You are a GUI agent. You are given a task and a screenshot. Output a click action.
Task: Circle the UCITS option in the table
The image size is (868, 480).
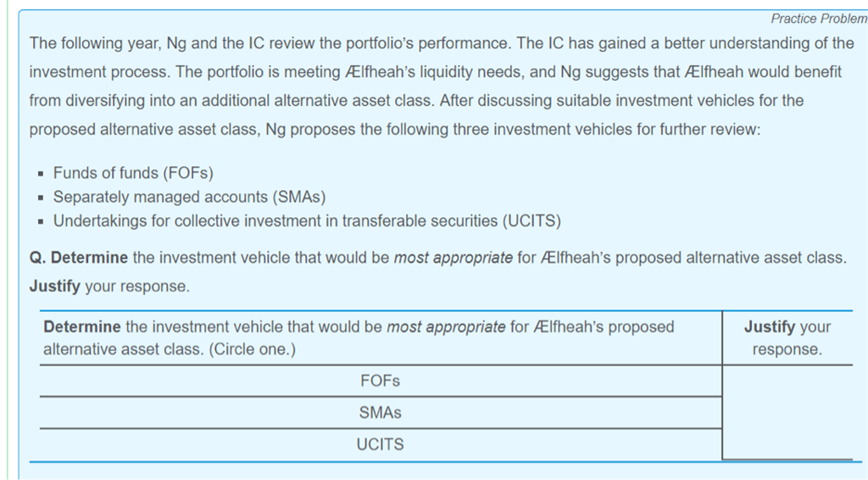380,444
